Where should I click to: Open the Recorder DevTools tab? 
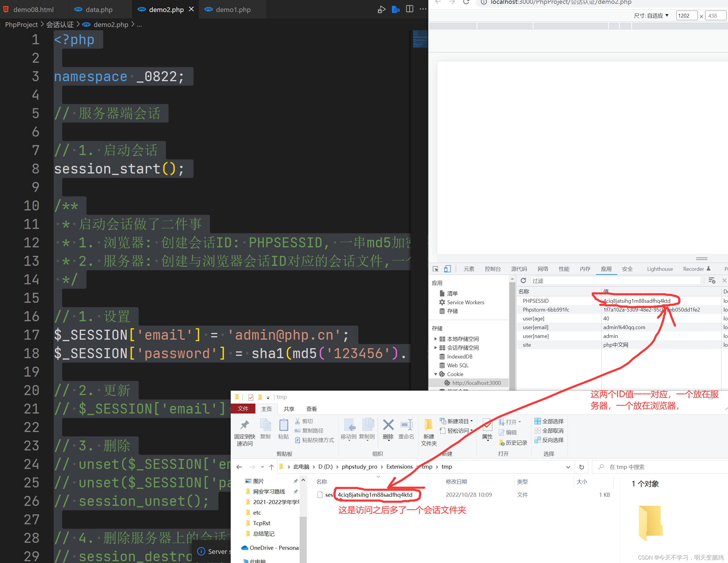pyautogui.click(x=697, y=269)
